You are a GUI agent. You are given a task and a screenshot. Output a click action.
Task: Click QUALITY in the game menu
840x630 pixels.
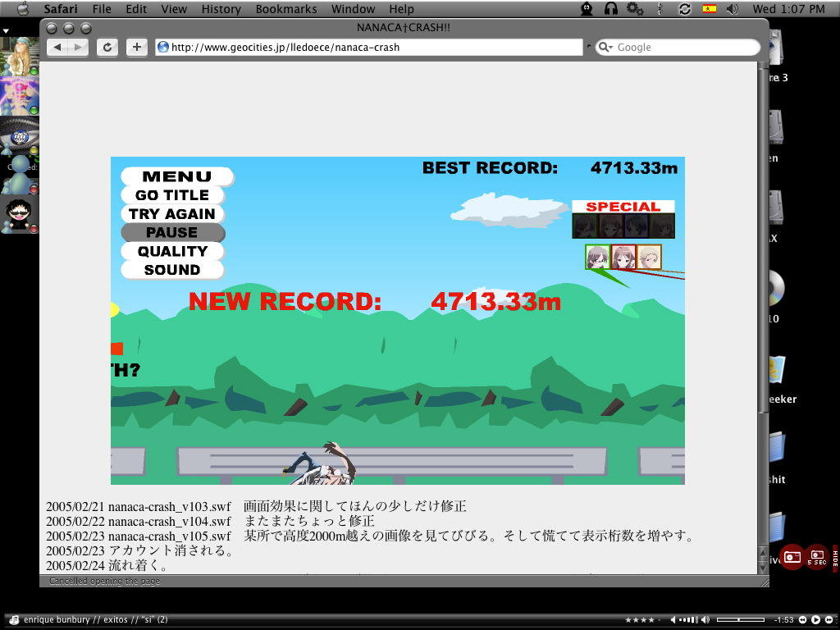(172, 251)
